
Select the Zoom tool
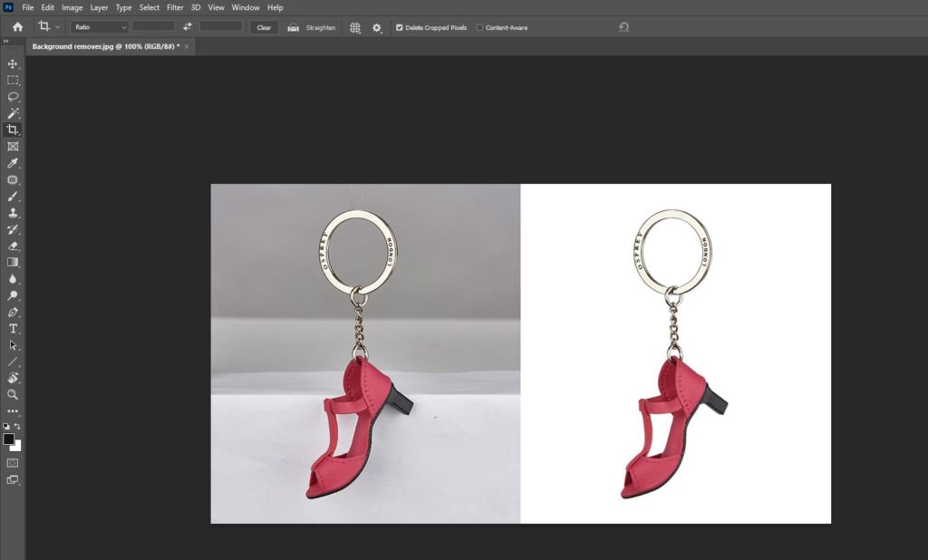tap(13, 394)
